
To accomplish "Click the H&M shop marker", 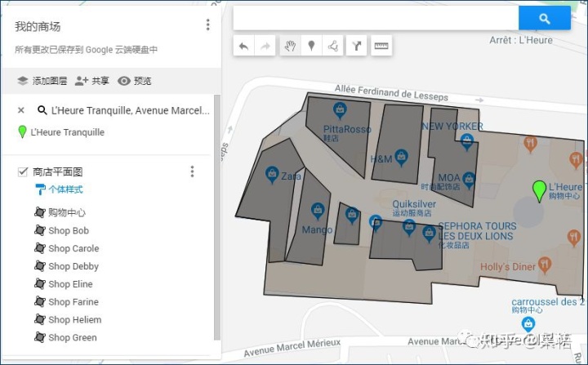I will point(401,157).
